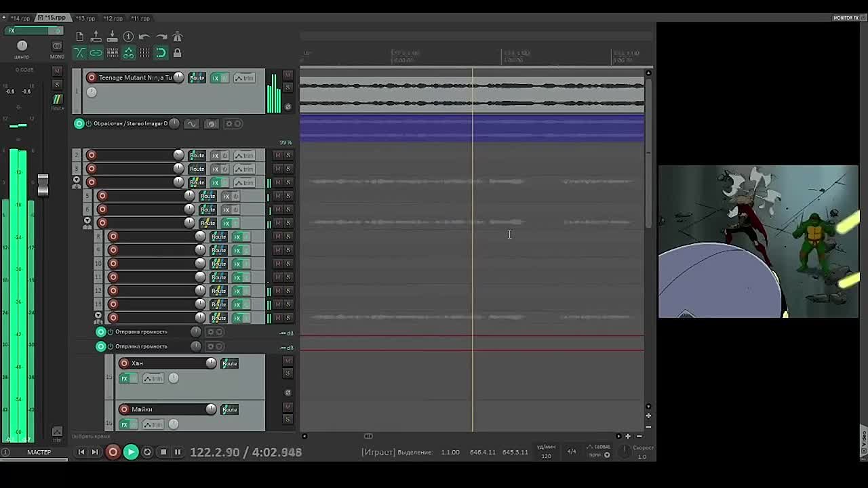Toggle envelope points move with items icon
This screenshot has width=868, height=488.
129,53
